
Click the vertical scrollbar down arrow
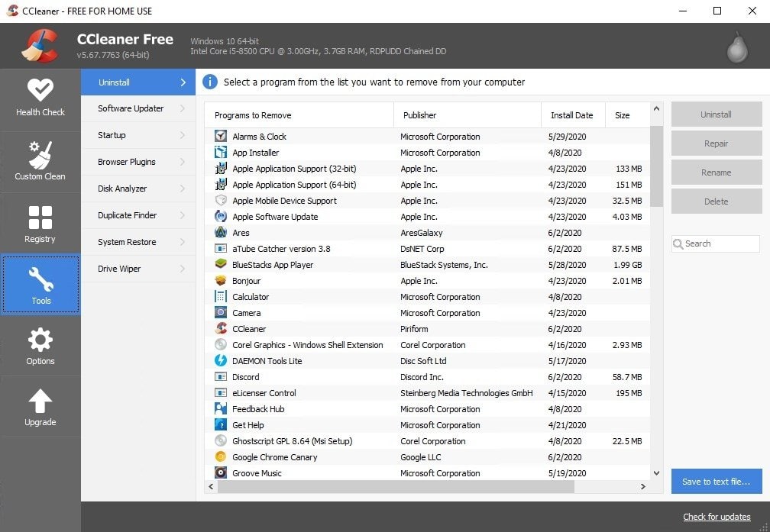click(656, 473)
